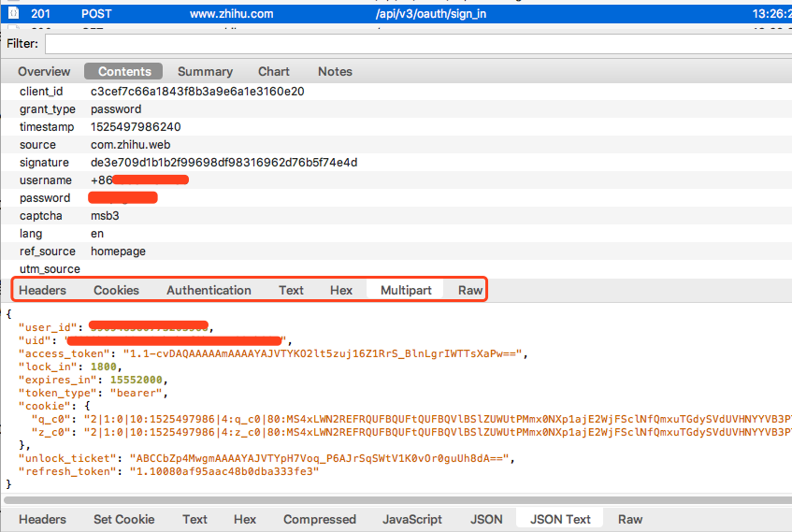Click the refresh_token value
Screen dimensions: 792x532
point(224,472)
